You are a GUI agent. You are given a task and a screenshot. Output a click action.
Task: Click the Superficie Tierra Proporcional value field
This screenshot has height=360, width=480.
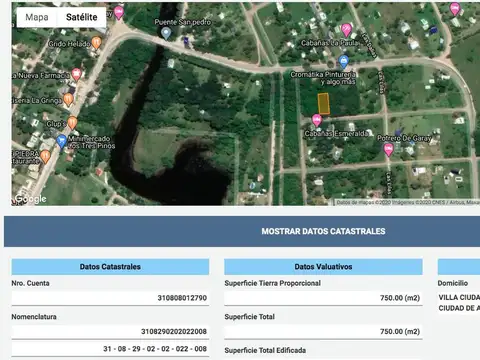tap(323, 298)
